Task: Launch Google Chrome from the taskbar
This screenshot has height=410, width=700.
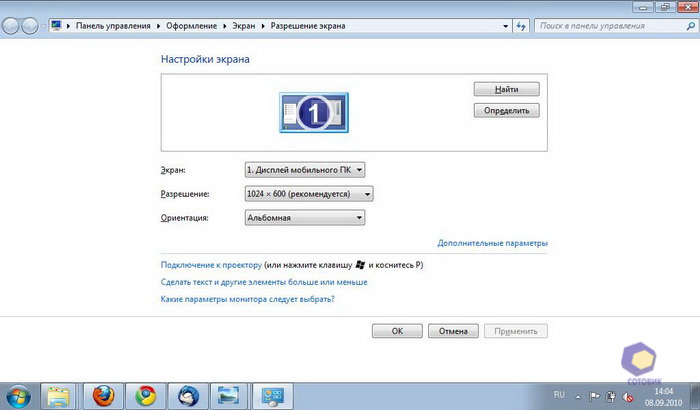Action: (145, 395)
